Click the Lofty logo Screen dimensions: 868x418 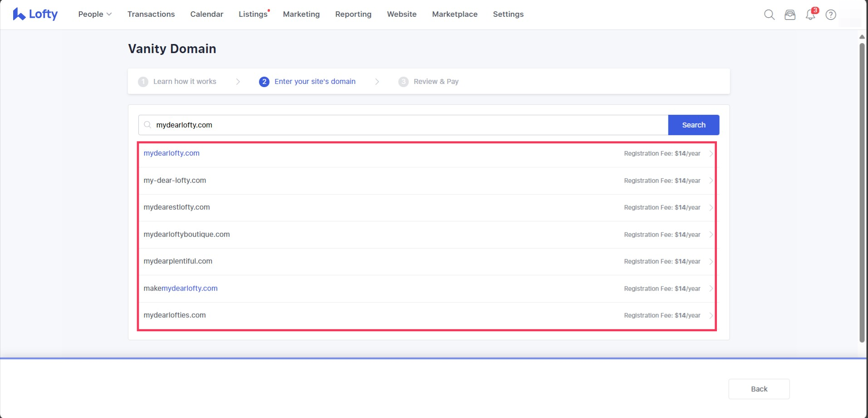pyautogui.click(x=35, y=14)
